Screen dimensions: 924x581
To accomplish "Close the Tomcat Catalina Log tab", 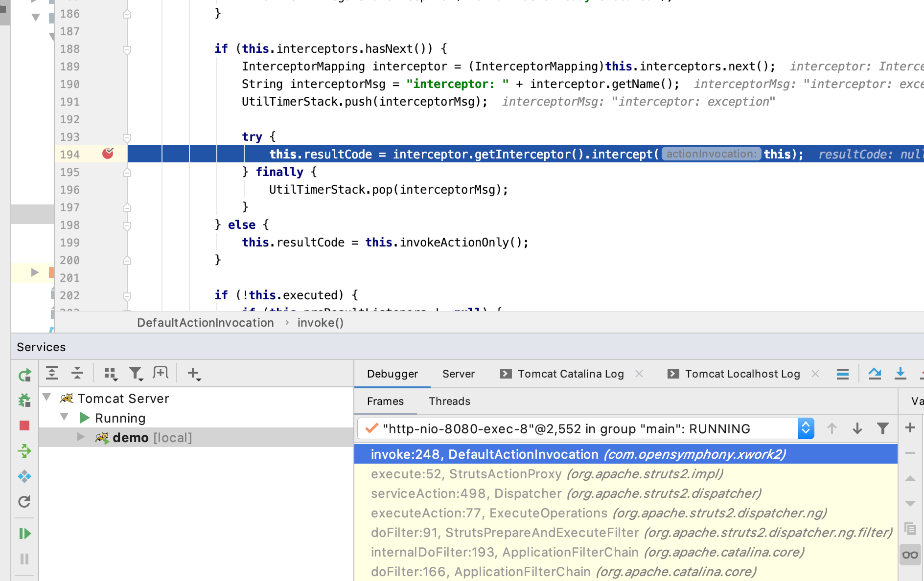I will (x=639, y=374).
